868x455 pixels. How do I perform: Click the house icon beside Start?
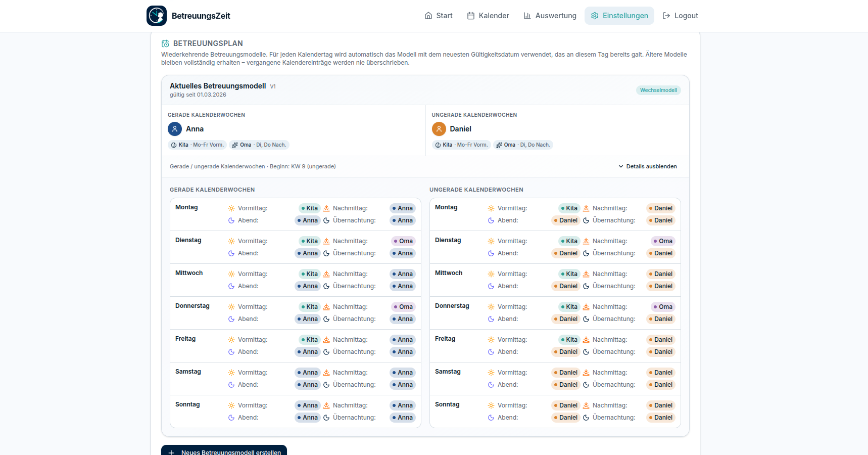428,16
